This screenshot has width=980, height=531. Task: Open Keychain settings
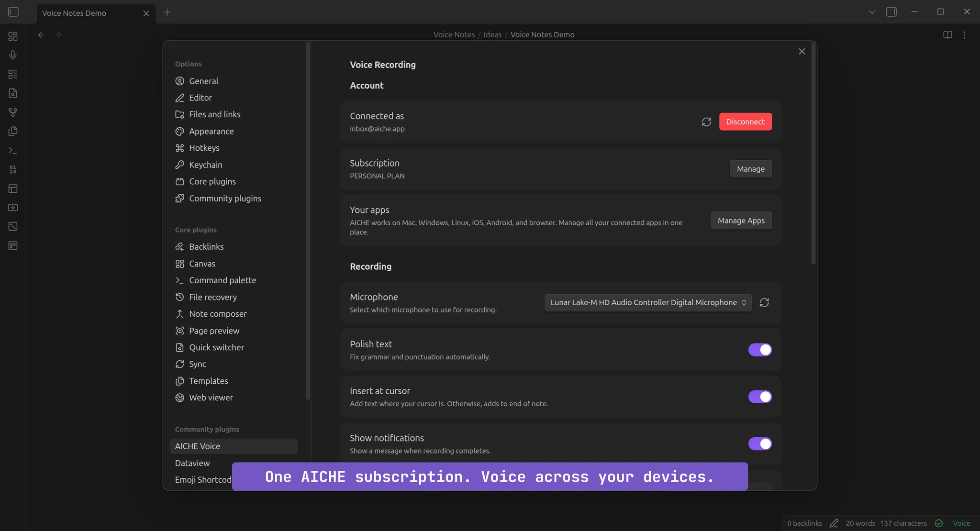[x=234, y=165]
